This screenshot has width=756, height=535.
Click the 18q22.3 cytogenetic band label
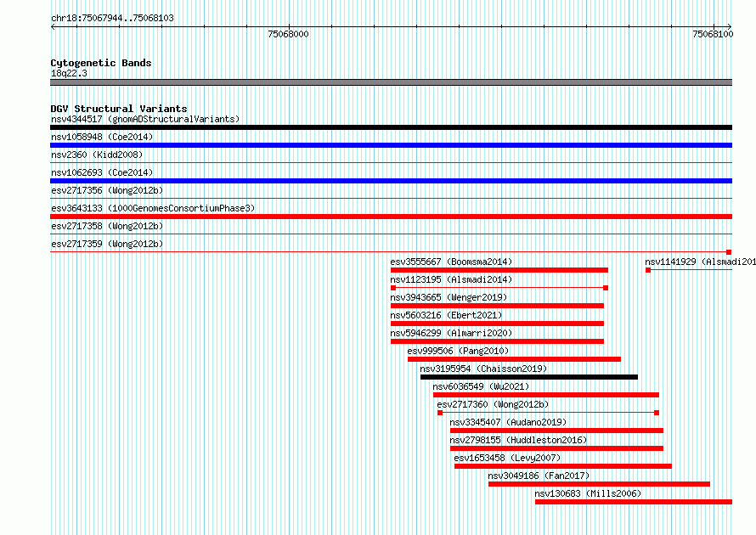pyautogui.click(x=69, y=73)
